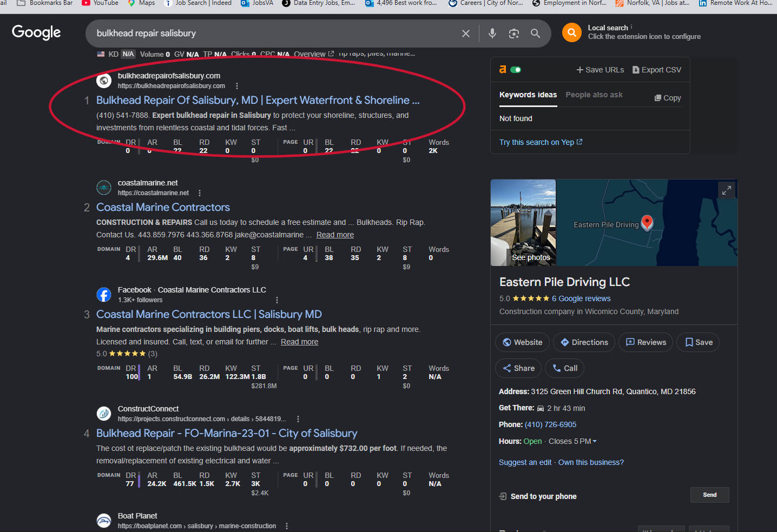Open more options for bulkheadrepairofsalisbury.com result

tap(237, 86)
